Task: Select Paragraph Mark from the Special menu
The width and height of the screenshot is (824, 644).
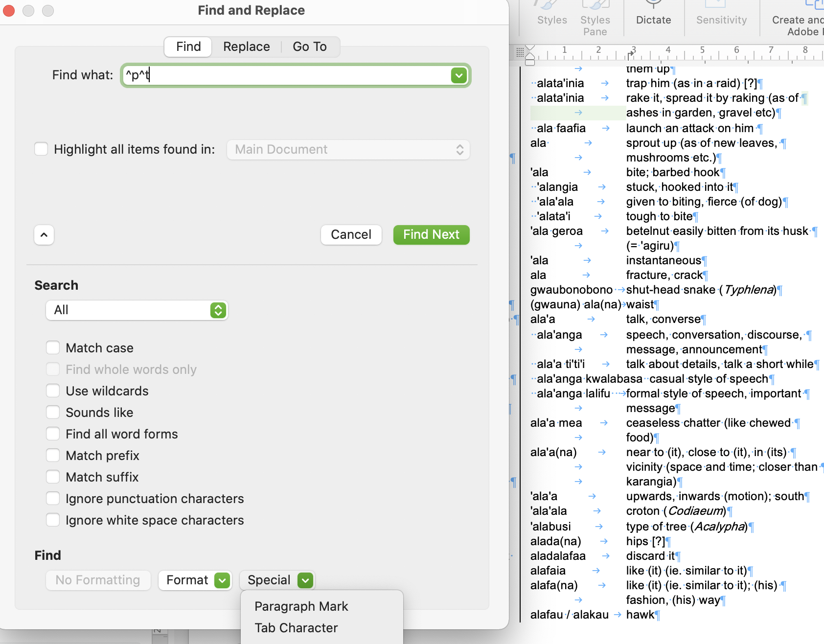Action: coord(301,606)
